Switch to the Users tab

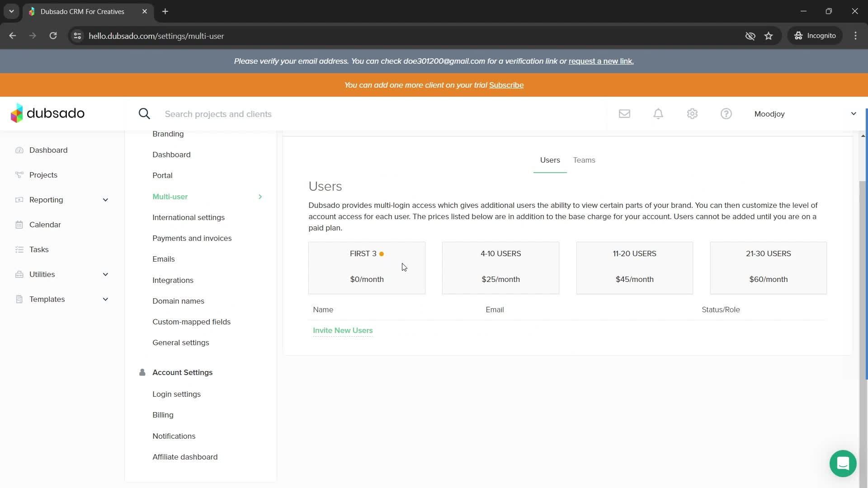tap(550, 160)
